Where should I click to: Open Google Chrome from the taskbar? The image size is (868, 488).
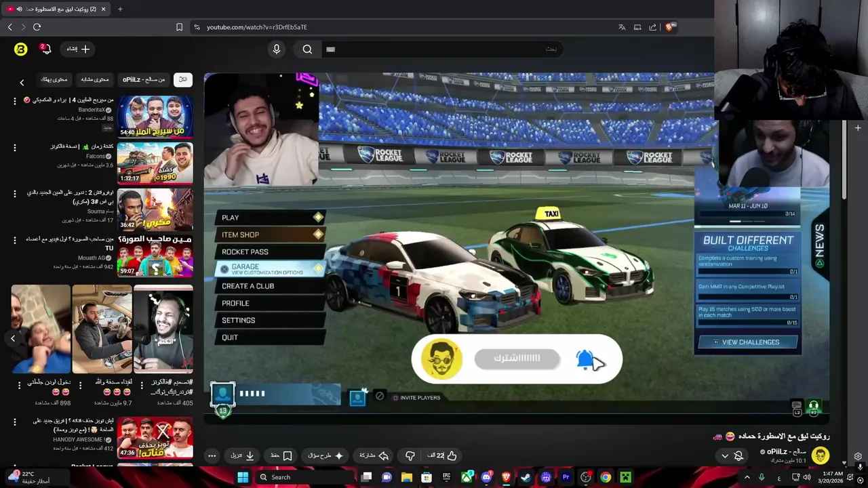tap(606, 477)
